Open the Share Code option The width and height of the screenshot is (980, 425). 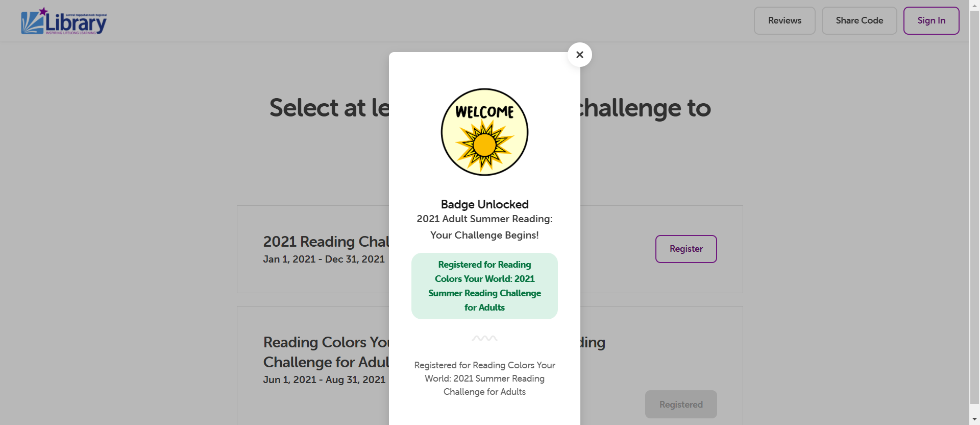(x=859, y=20)
